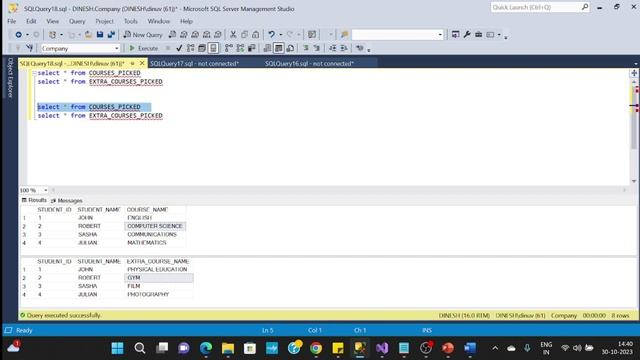Open the Help menu
The width and height of the screenshot is (640, 360).
pos(186,21)
